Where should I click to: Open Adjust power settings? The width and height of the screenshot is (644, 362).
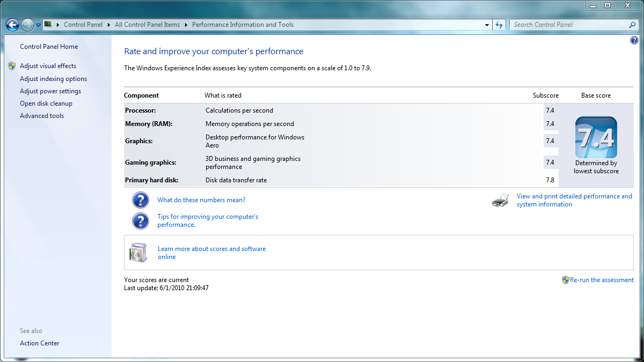click(x=50, y=91)
